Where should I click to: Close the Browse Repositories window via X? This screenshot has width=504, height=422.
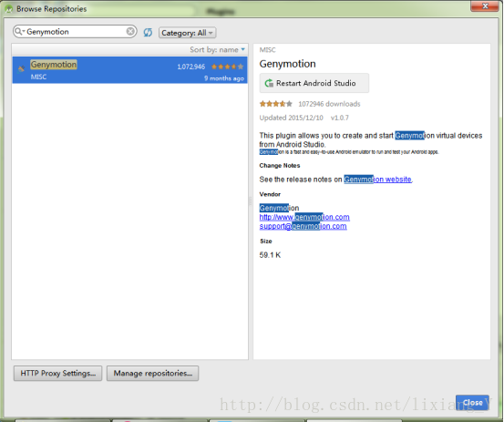pyautogui.click(x=485, y=6)
